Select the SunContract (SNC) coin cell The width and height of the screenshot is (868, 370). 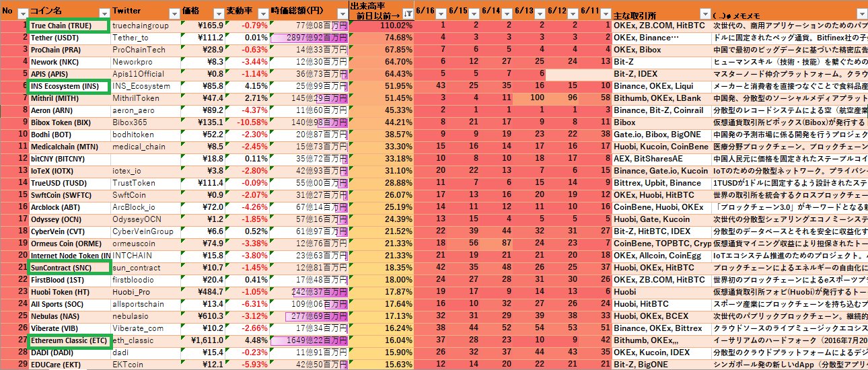click(68, 268)
